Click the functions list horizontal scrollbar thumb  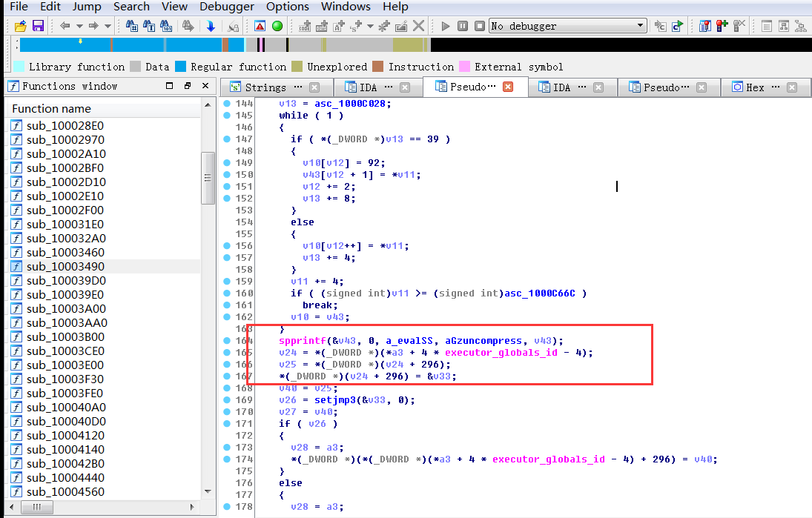tap(37, 507)
